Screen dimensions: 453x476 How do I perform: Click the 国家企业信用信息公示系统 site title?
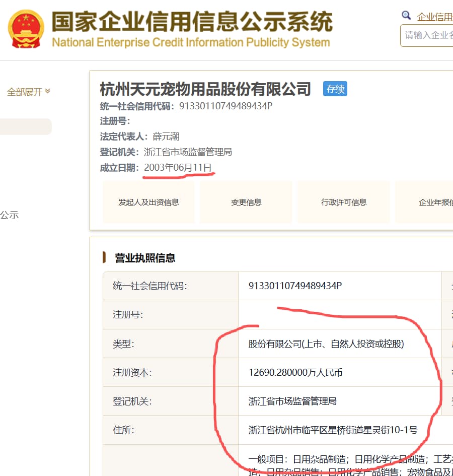(x=192, y=22)
